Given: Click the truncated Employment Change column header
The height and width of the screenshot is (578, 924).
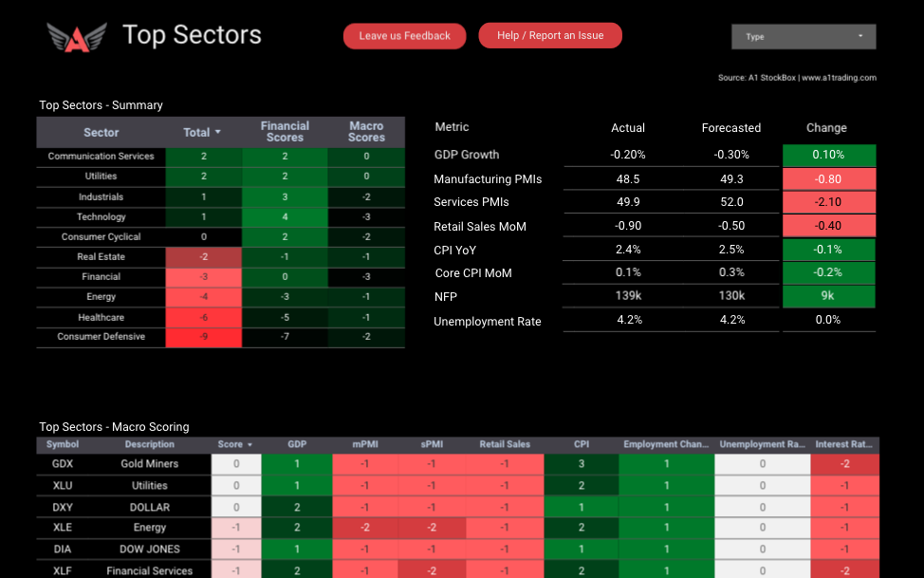Looking at the screenshot, I should (665, 444).
